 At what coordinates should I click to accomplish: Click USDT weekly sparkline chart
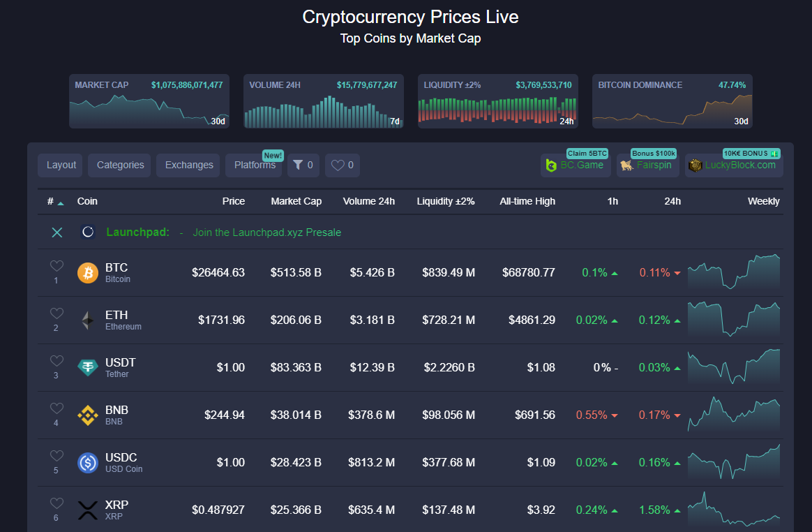click(x=734, y=367)
